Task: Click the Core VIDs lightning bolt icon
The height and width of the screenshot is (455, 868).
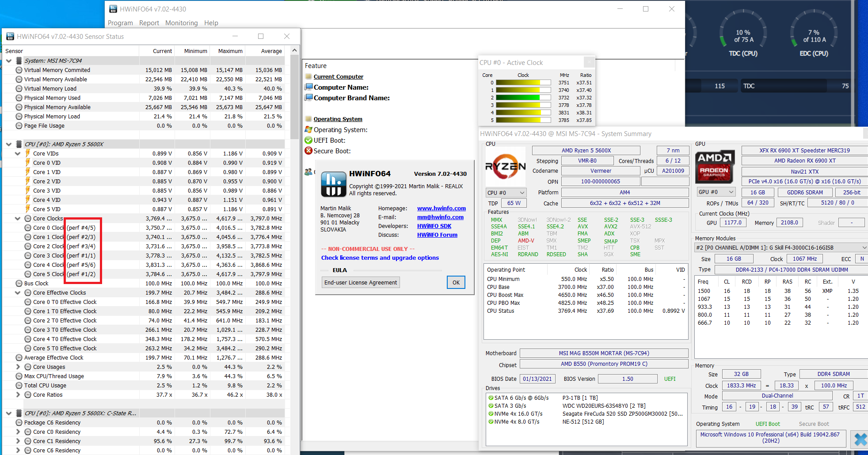Action: (28, 153)
